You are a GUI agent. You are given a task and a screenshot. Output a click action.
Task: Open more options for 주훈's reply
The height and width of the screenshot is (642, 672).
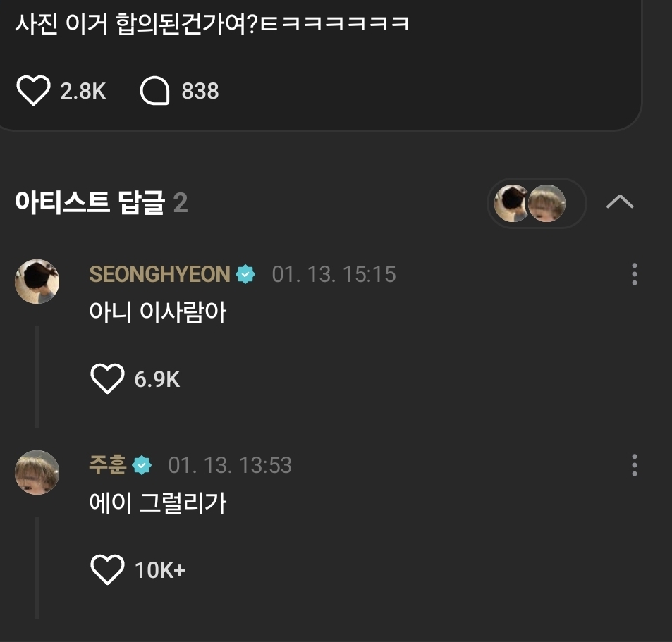635,465
